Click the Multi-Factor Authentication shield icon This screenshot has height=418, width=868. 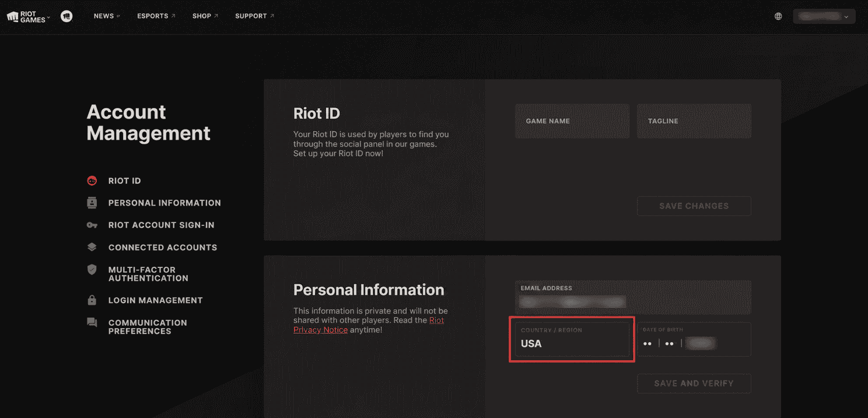[x=92, y=270]
